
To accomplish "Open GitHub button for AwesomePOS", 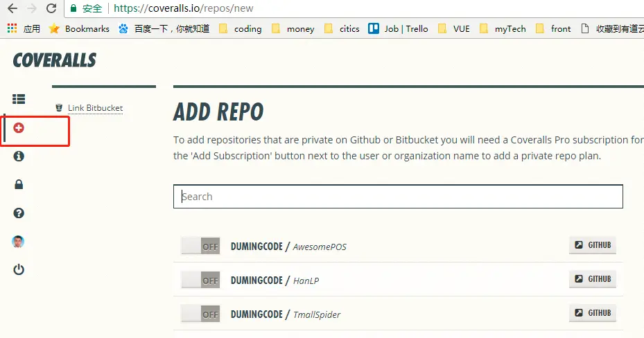I will [x=592, y=245].
